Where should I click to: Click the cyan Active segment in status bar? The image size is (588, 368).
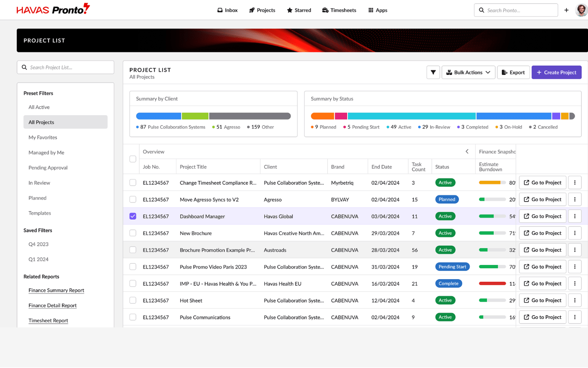coord(412,116)
